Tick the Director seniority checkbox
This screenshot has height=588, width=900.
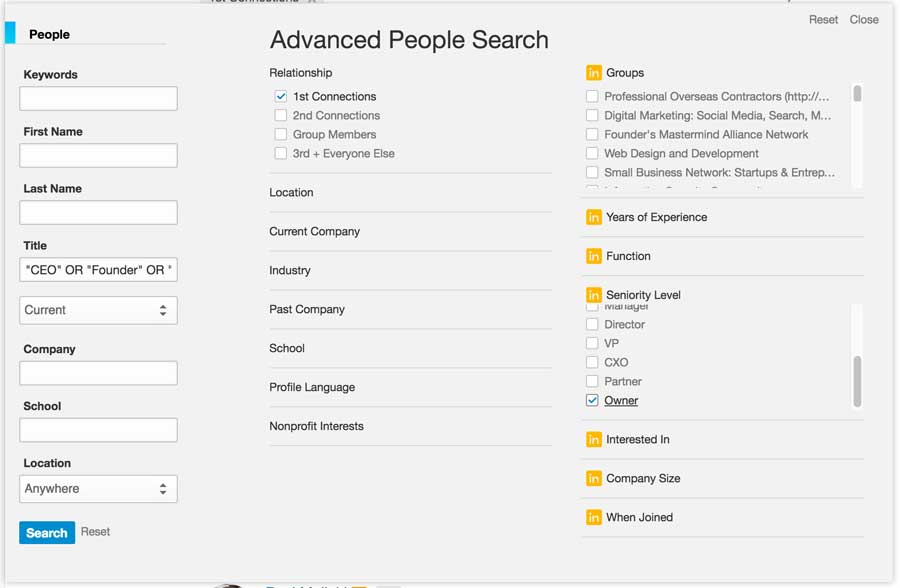click(592, 324)
